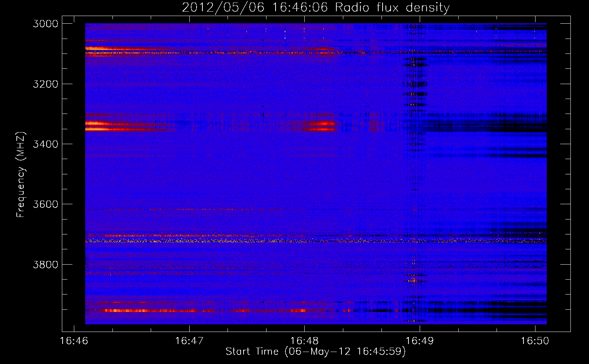The width and height of the screenshot is (589, 364).
Task: Click the '3800' frequency axis label
Action: point(46,264)
